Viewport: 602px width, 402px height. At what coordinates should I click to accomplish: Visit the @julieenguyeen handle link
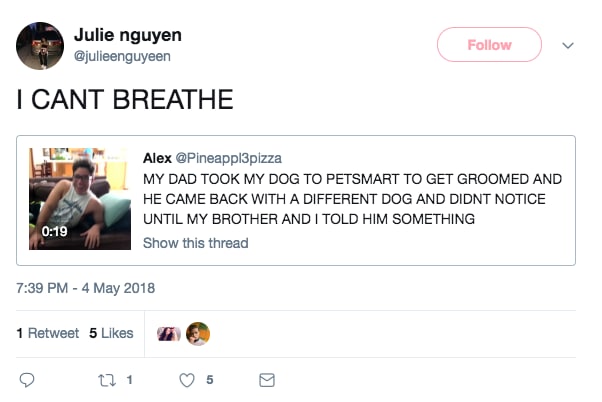click(x=122, y=56)
